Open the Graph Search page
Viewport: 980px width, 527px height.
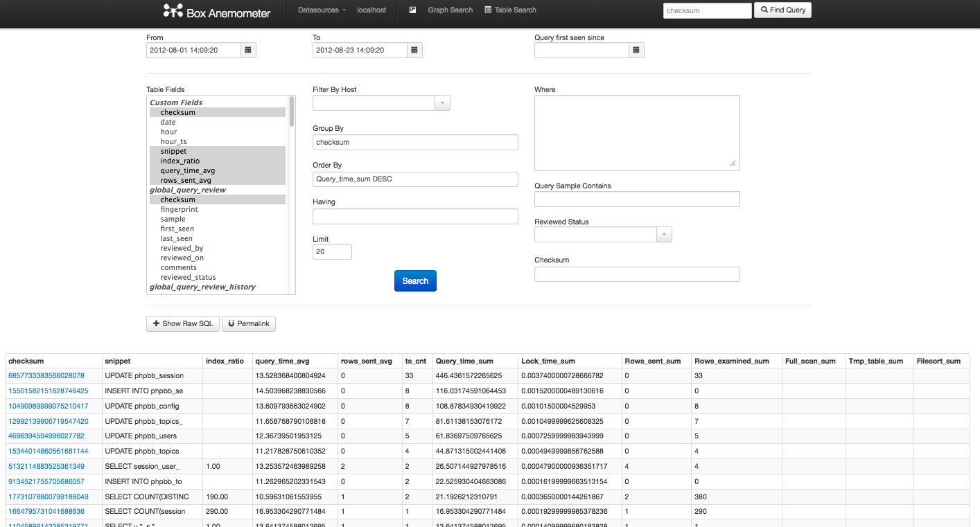point(450,10)
